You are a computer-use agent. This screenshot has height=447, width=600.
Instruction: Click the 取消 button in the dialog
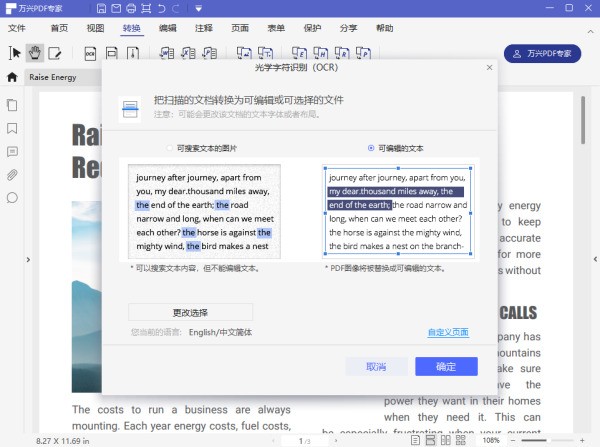coord(376,366)
